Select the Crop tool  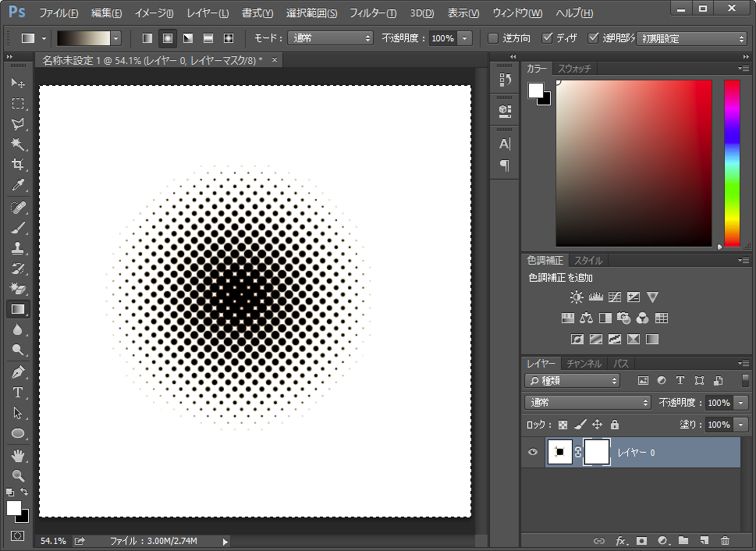(18, 165)
